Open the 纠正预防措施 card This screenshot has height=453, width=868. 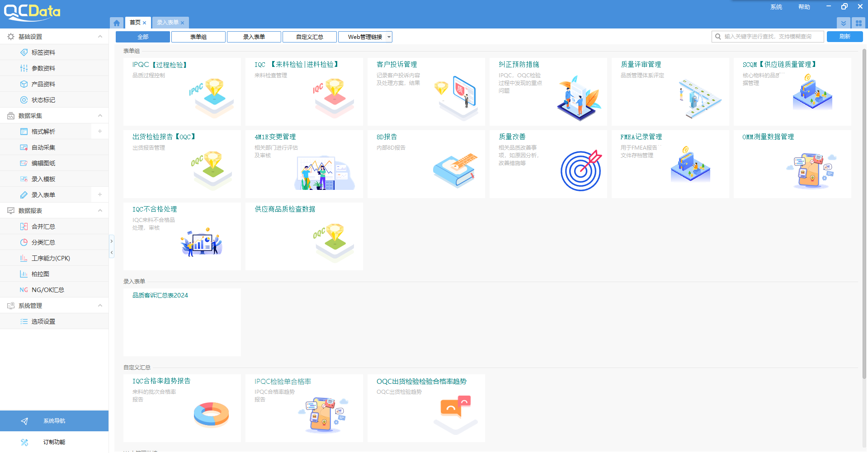[548, 92]
